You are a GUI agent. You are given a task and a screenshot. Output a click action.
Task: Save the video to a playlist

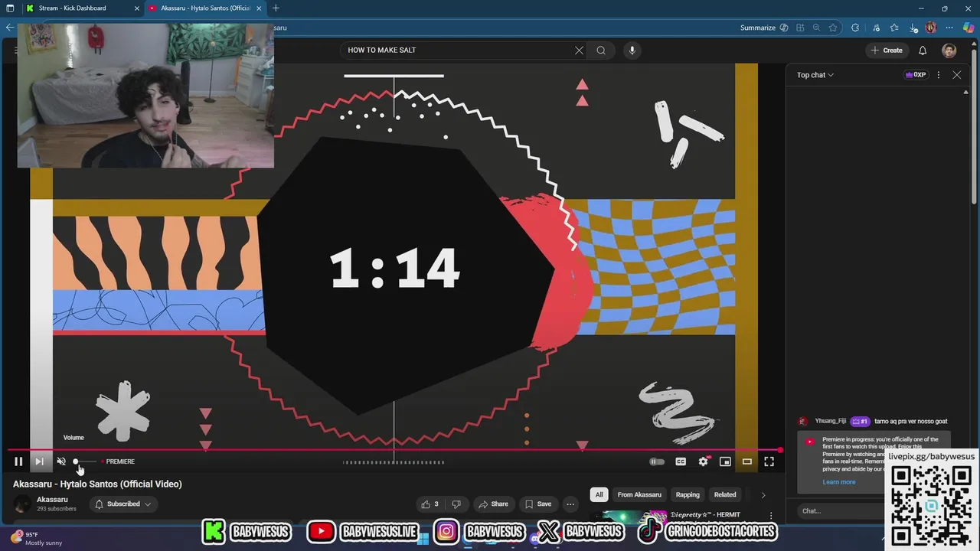(537, 504)
